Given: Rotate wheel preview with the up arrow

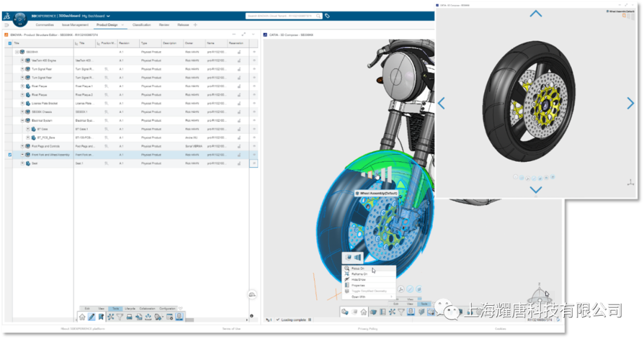Looking at the screenshot, I should [x=535, y=14].
